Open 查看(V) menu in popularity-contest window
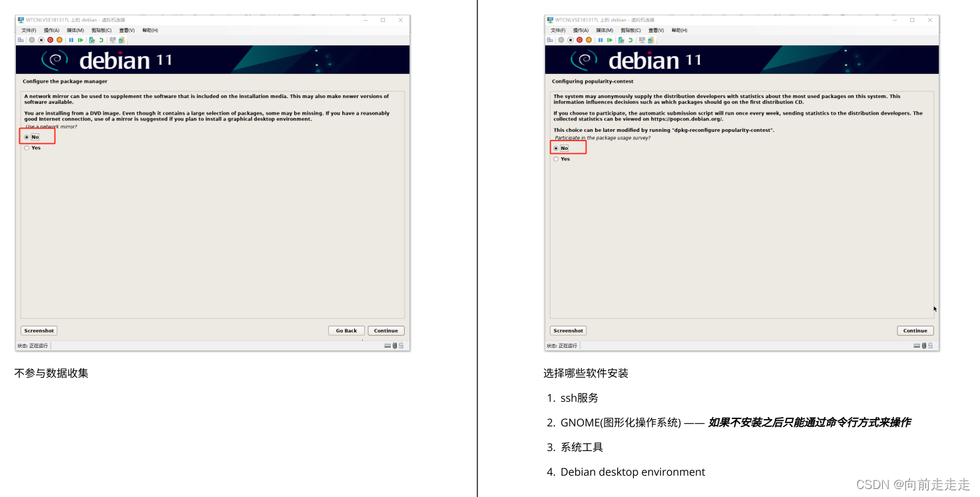 [656, 30]
